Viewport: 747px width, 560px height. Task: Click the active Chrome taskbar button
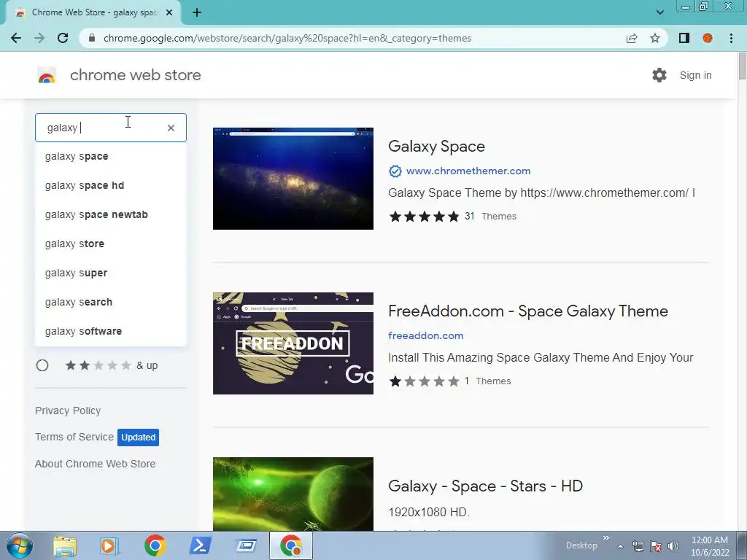291,545
